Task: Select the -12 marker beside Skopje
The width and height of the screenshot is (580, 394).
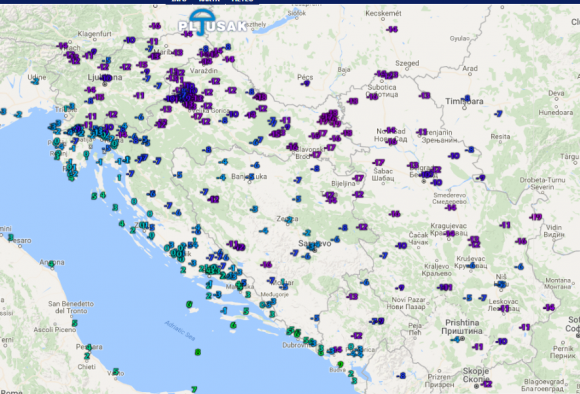Action: 486,384
